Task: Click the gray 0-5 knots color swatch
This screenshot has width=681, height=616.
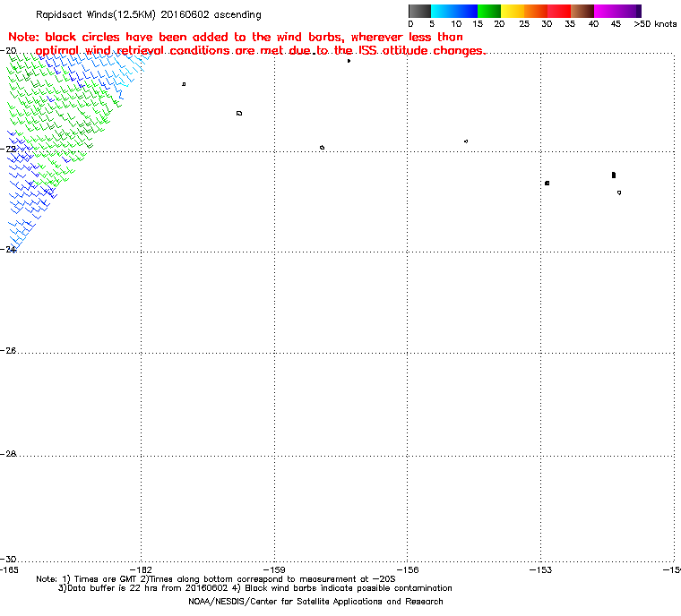Action: 420,11
